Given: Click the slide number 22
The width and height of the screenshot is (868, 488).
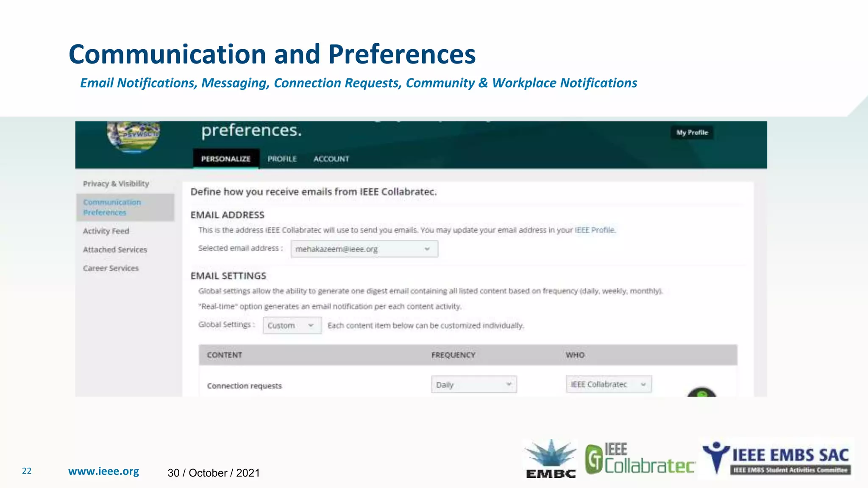Looking at the screenshot, I should click(27, 471).
